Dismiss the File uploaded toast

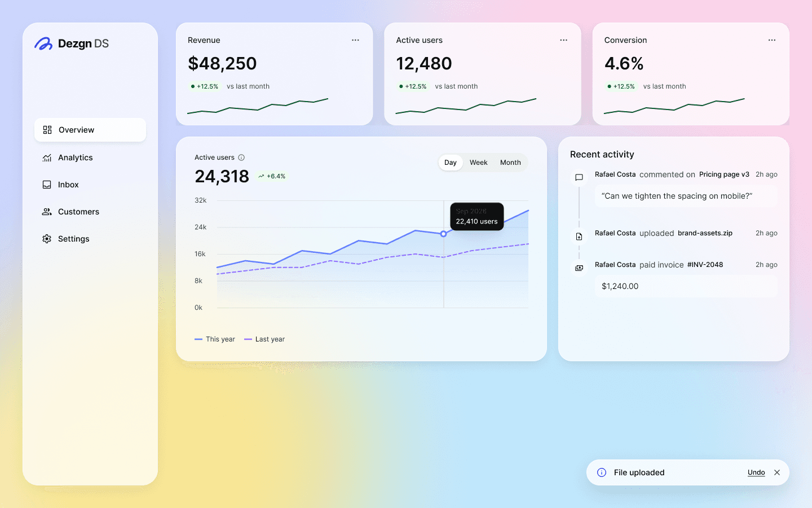[x=777, y=472]
